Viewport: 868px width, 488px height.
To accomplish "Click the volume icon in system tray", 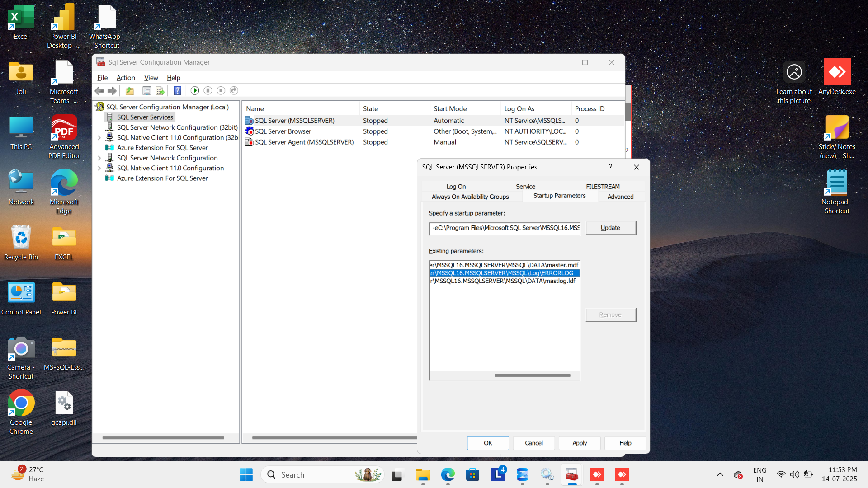I will point(794,475).
